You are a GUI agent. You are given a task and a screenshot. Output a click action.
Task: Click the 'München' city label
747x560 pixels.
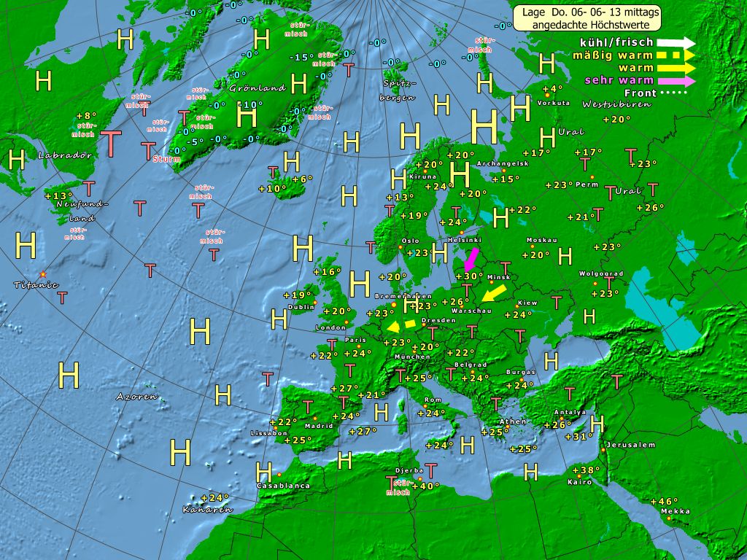point(412,357)
